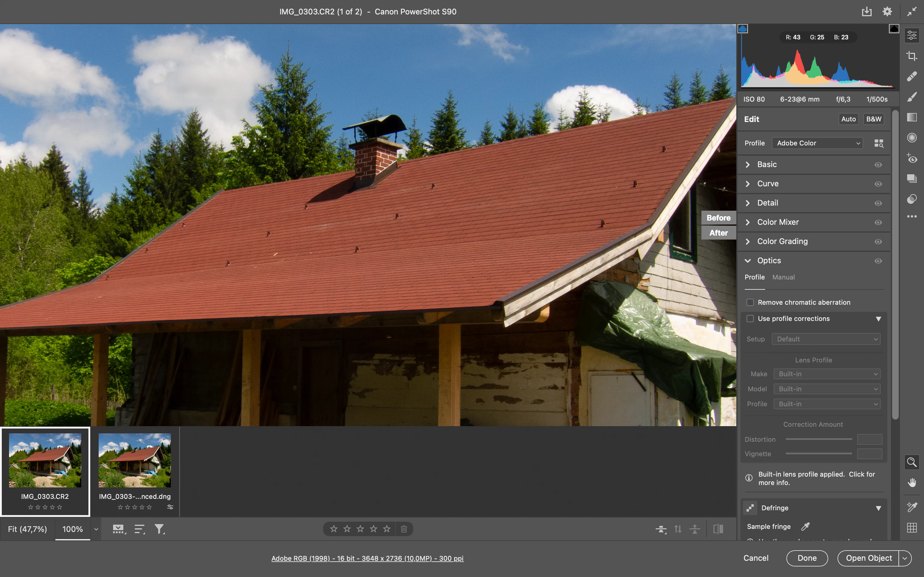Select the Zoom magnifier tool
This screenshot has height=577, width=924.
912,462
